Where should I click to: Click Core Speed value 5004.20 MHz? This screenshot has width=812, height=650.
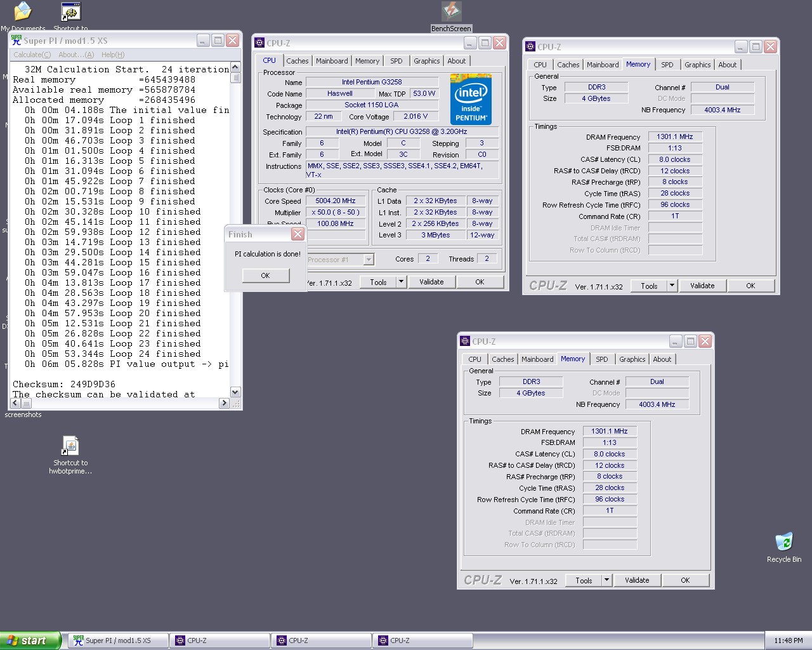point(336,201)
